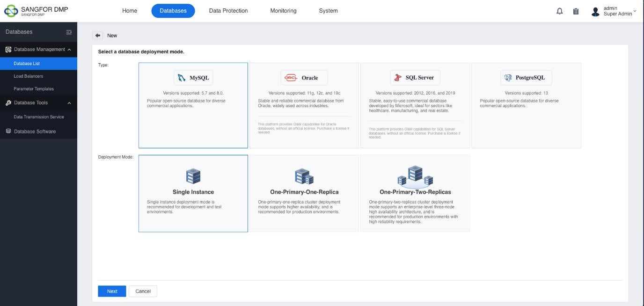Collapse the Database Tools section chevron
The height and width of the screenshot is (306, 644).
pyautogui.click(x=69, y=103)
